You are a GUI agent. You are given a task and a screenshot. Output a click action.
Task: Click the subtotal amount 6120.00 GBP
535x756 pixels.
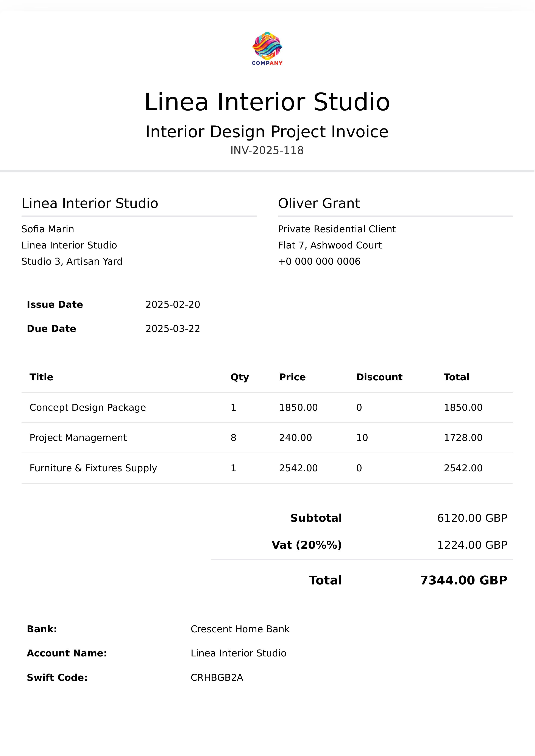[x=472, y=518]
